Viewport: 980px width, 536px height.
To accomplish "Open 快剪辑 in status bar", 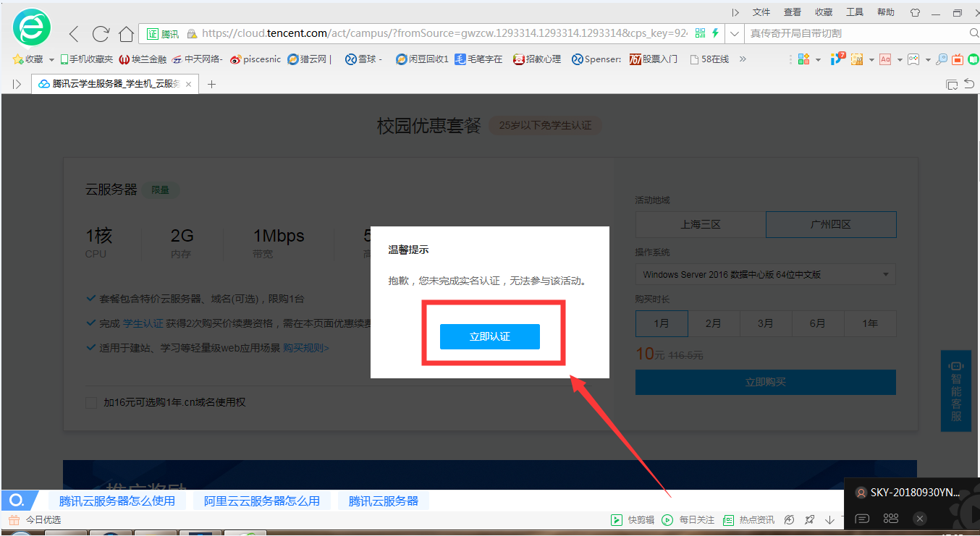I will (633, 519).
